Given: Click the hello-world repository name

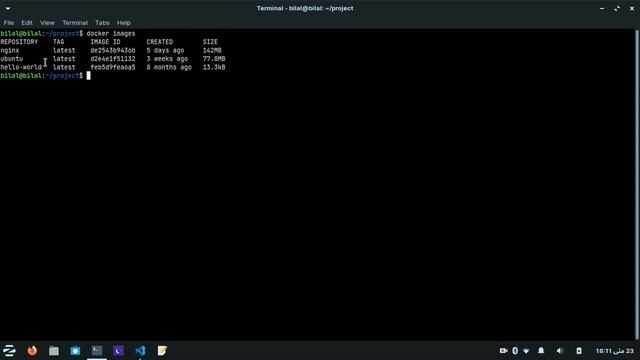Looking at the screenshot, I should (21, 67).
